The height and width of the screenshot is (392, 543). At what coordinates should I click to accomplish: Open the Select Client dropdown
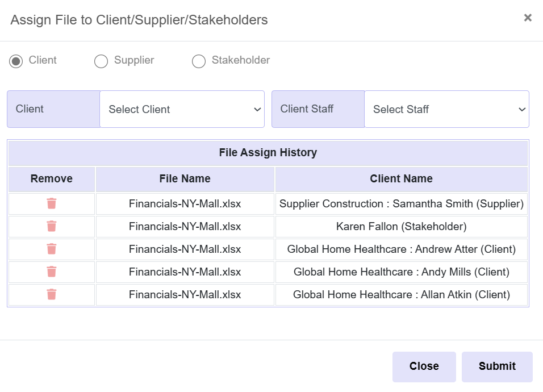[x=182, y=109]
